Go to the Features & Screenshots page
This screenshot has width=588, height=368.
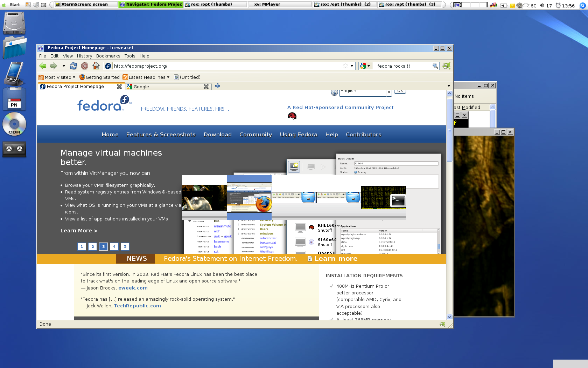pos(161,135)
